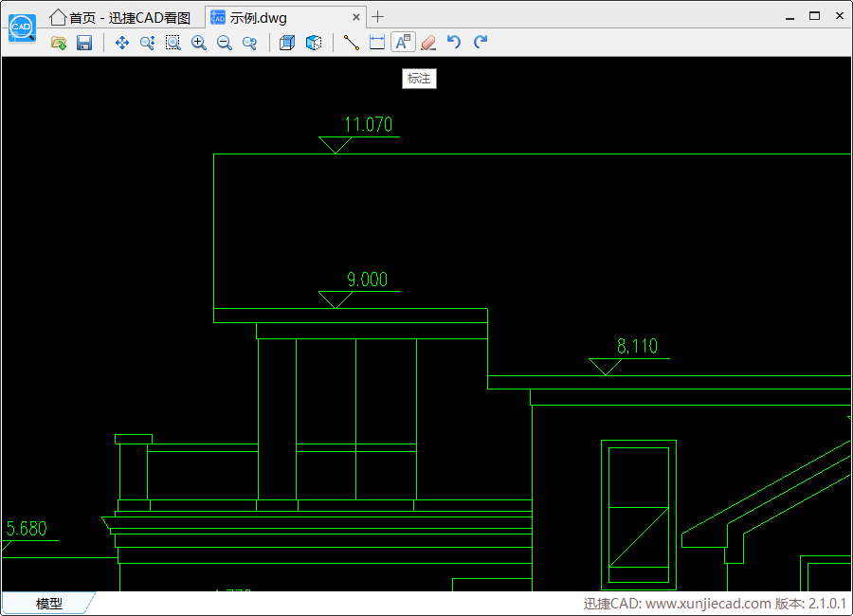Zoom out with minus magnifier

(224, 43)
